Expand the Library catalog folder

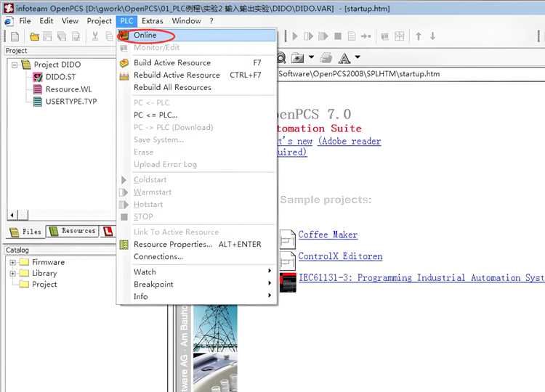(x=12, y=273)
